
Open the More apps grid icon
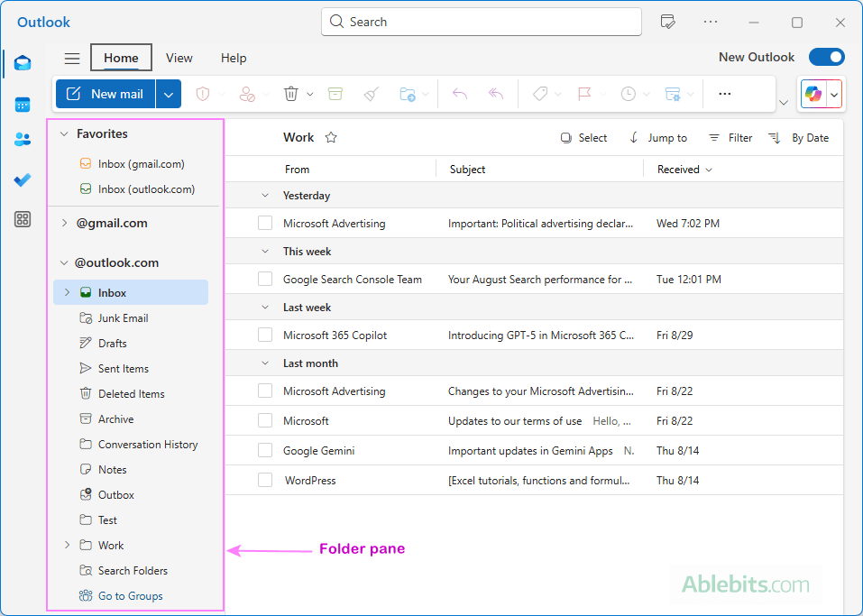[23, 219]
